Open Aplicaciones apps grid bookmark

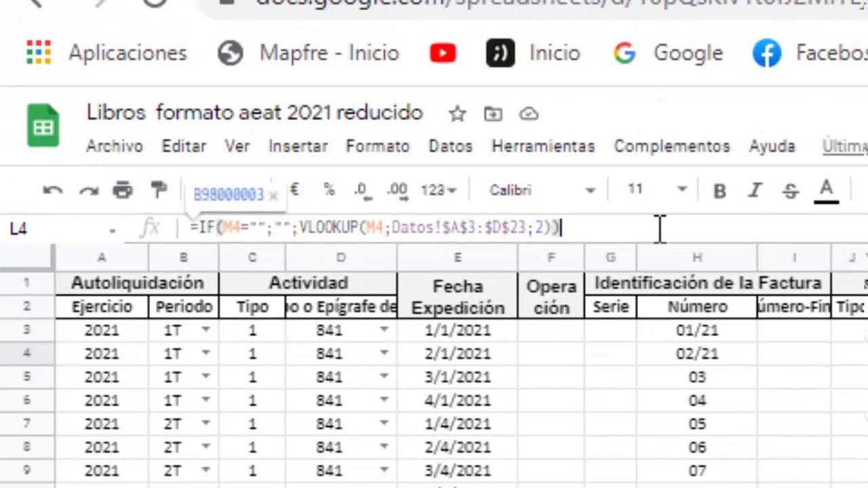[106, 53]
